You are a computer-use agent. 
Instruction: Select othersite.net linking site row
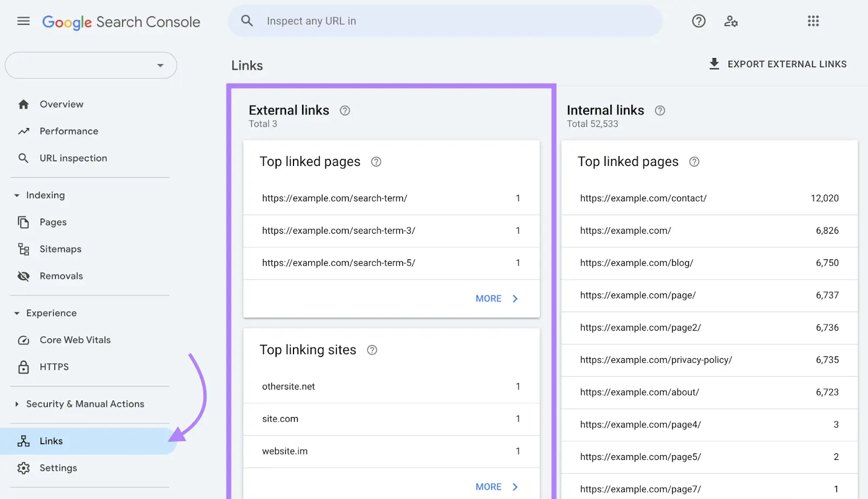(x=391, y=387)
